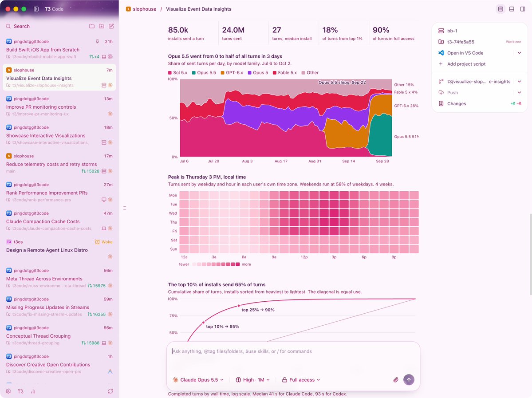Toggle the document view layout button

[500, 9]
